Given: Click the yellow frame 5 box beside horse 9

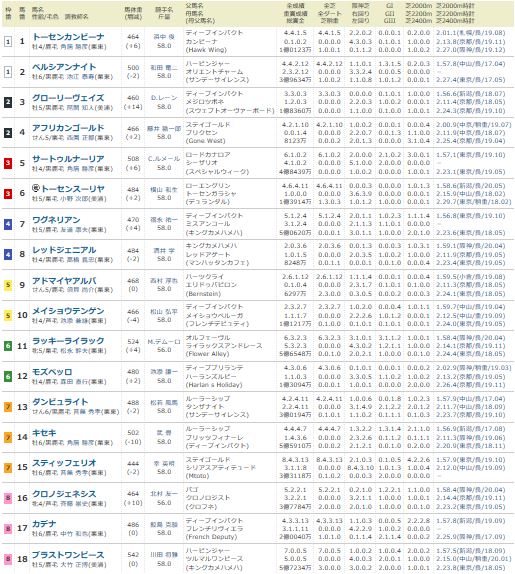Looking at the screenshot, I should coord(8,285).
